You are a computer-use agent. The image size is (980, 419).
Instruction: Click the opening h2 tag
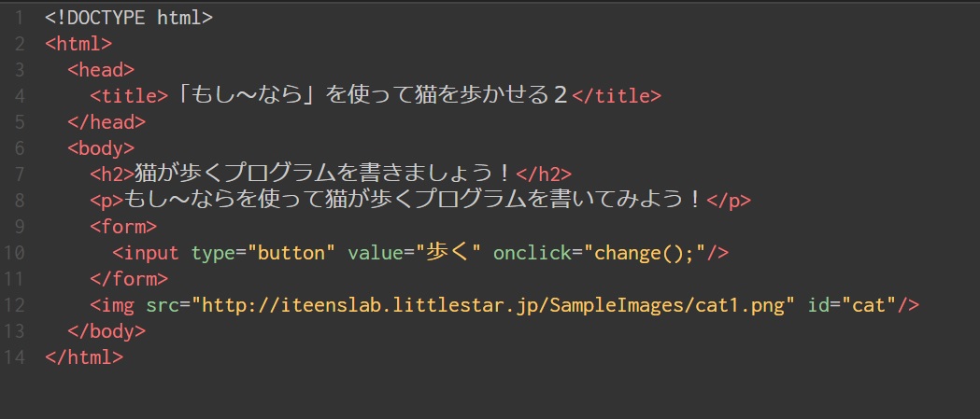(112, 174)
